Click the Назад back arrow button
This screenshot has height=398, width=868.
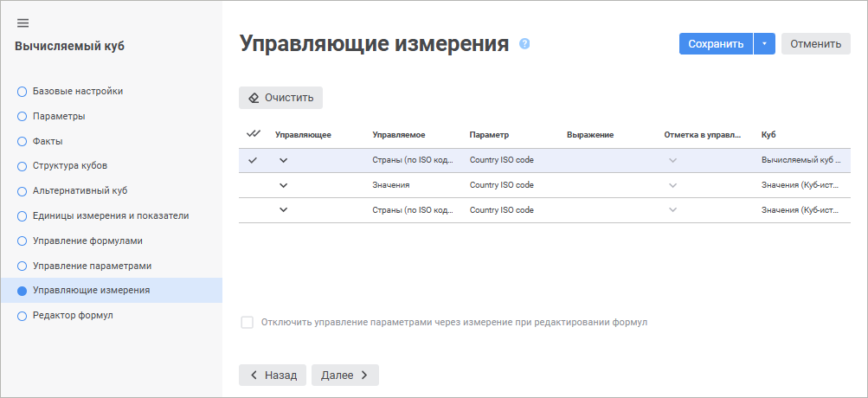pos(273,375)
